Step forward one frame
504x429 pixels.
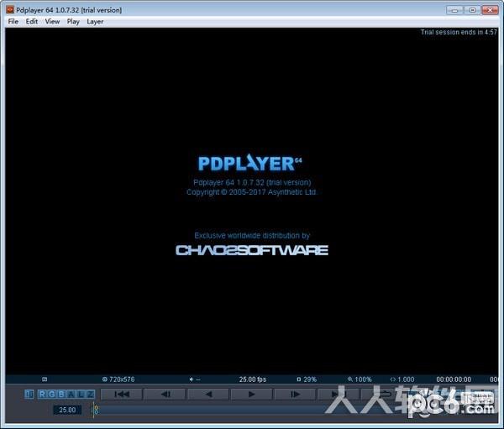coord(295,394)
